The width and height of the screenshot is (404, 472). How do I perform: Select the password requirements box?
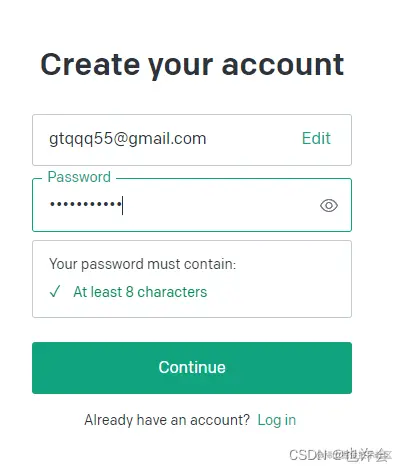tap(192, 279)
